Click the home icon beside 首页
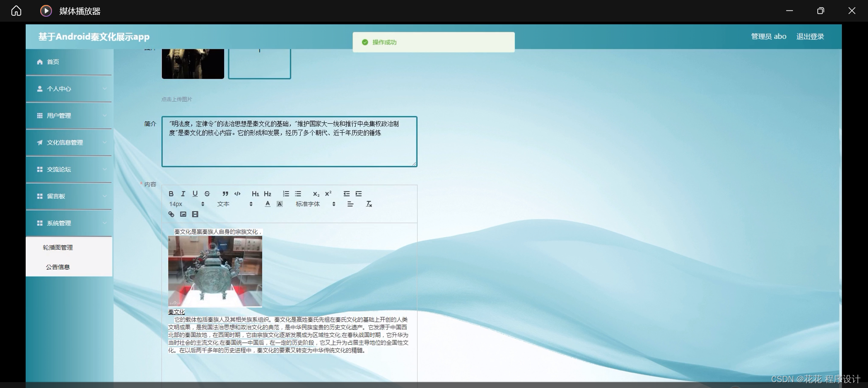 coord(40,62)
